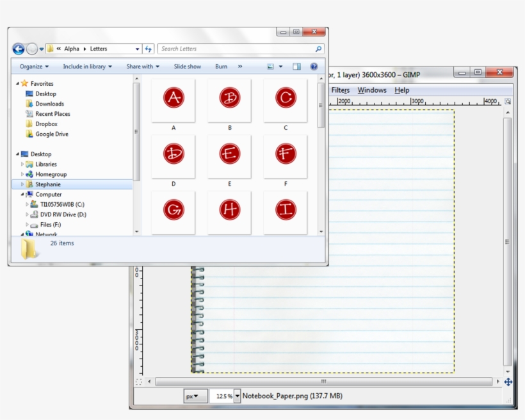Viewport: 525px width, 420px height.
Task: Click the GIMP navigation cross-arrows icon
Action: (508, 382)
